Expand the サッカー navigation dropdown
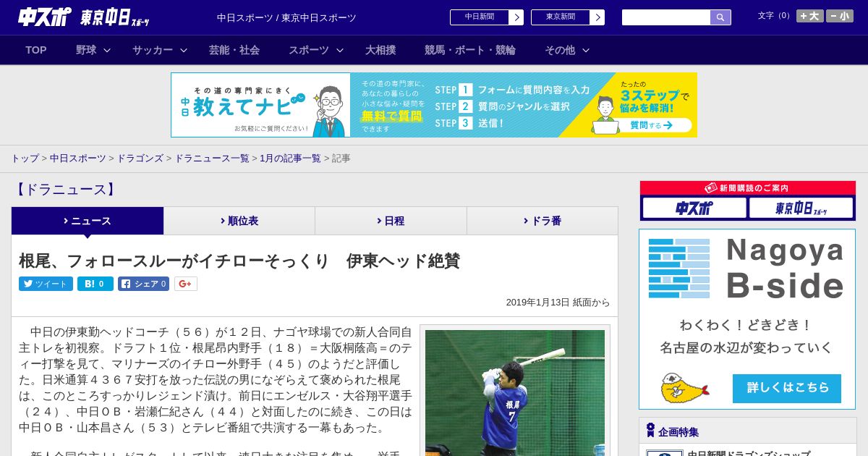868x456 pixels. (x=160, y=50)
